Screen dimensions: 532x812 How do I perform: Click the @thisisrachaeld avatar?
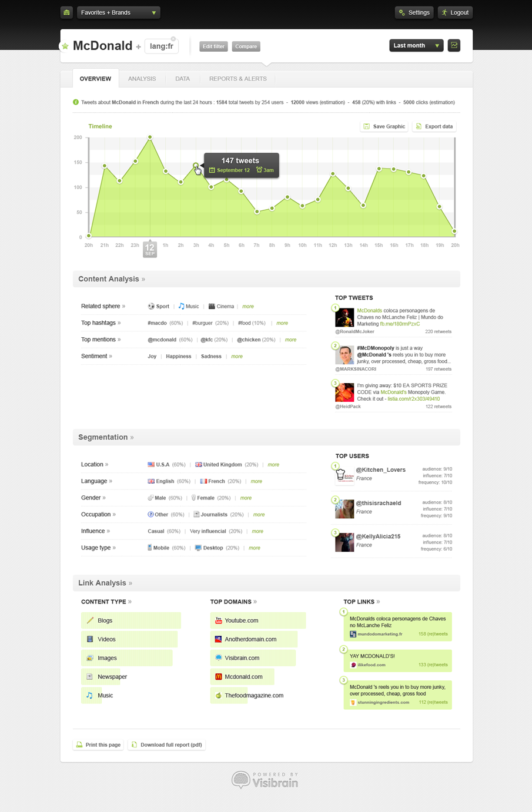(x=344, y=509)
